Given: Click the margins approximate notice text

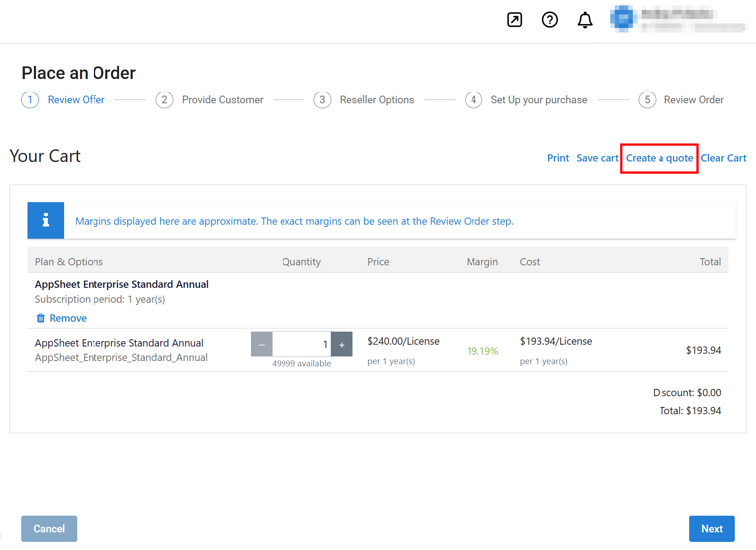Looking at the screenshot, I should [x=294, y=221].
